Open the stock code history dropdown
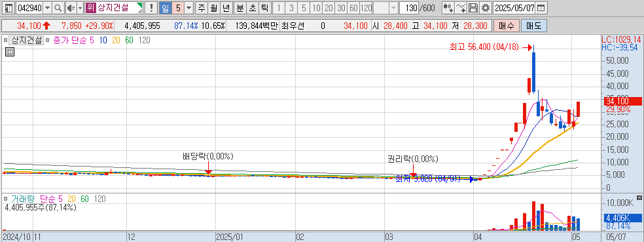 (48, 7)
